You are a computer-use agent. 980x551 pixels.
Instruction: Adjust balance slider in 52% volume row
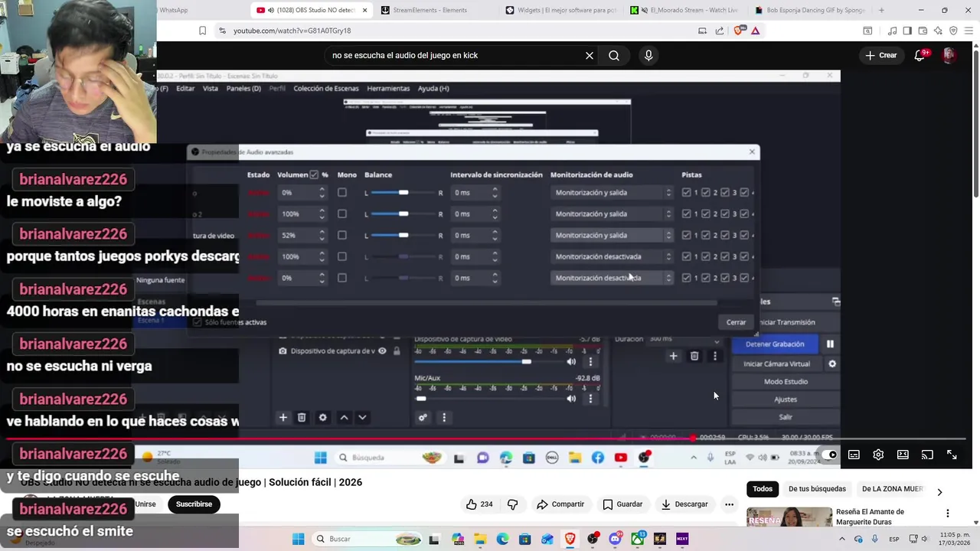click(403, 235)
